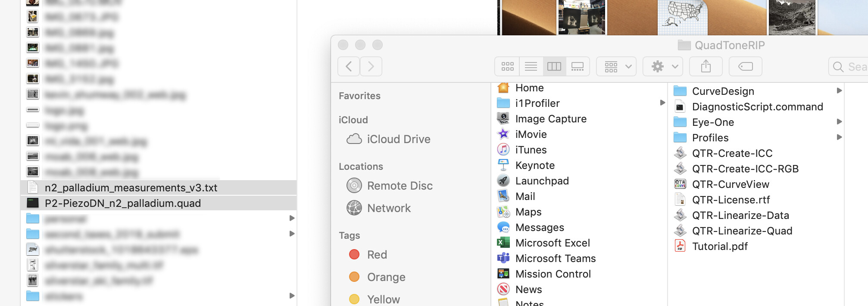Select Microsoft Excel in the applications list
868x306 pixels.
[552, 243]
